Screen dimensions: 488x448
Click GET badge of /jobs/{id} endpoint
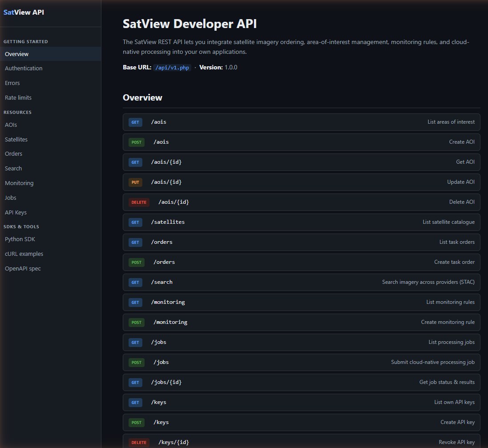[x=135, y=382]
